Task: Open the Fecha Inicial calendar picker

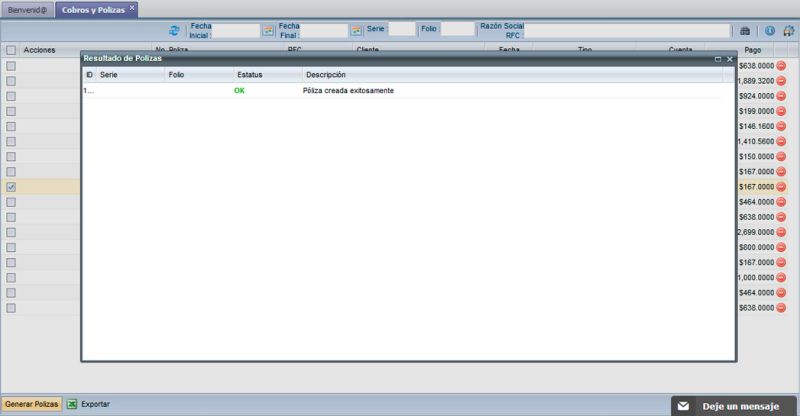Action: (268, 31)
